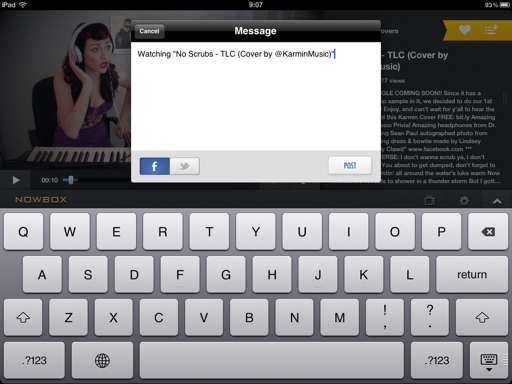512x384 pixels.
Task: Tap the T key
Action: coord(209,232)
